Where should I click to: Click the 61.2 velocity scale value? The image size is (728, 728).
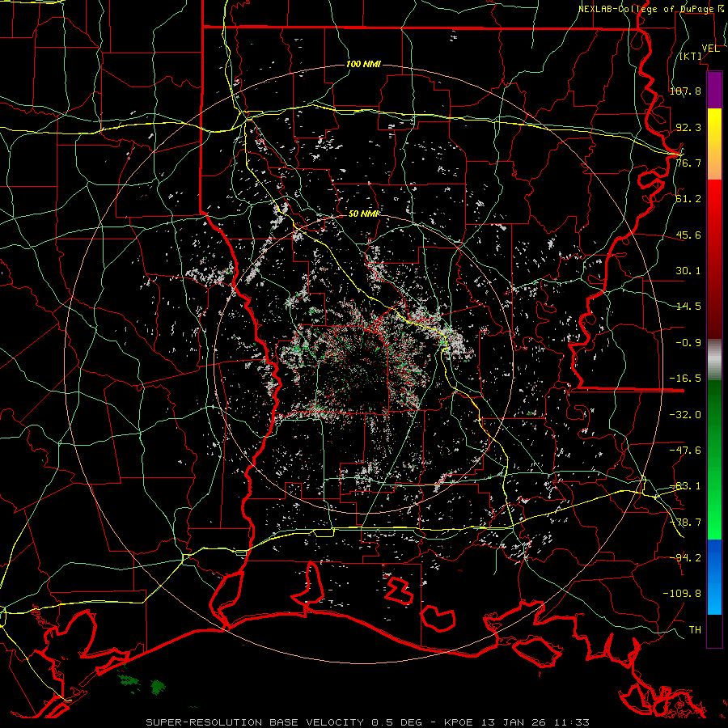click(x=688, y=199)
